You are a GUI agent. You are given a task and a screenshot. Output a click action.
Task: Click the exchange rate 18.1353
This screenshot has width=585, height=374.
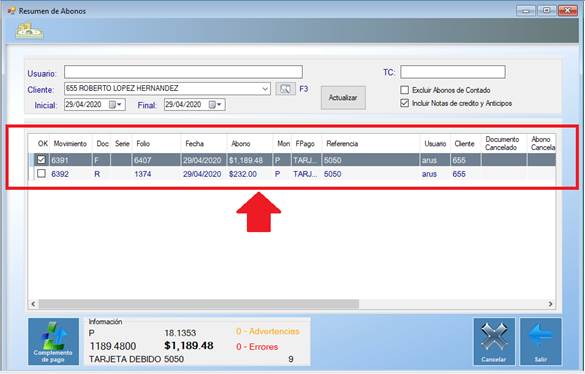[x=180, y=333]
